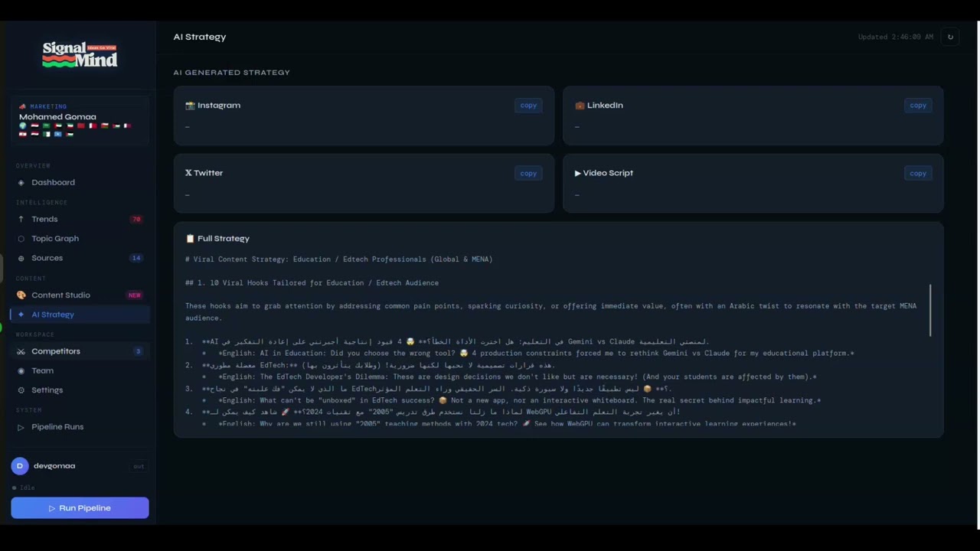Click the Topic Graph circle icon
The image size is (980, 551).
(x=21, y=239)
